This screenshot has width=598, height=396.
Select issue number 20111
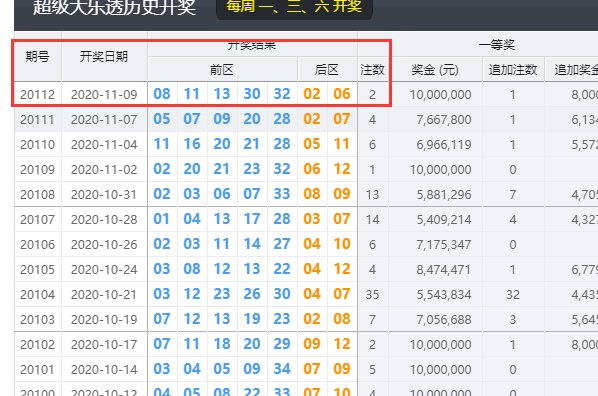pyautogui.click(x=37, y=119)
